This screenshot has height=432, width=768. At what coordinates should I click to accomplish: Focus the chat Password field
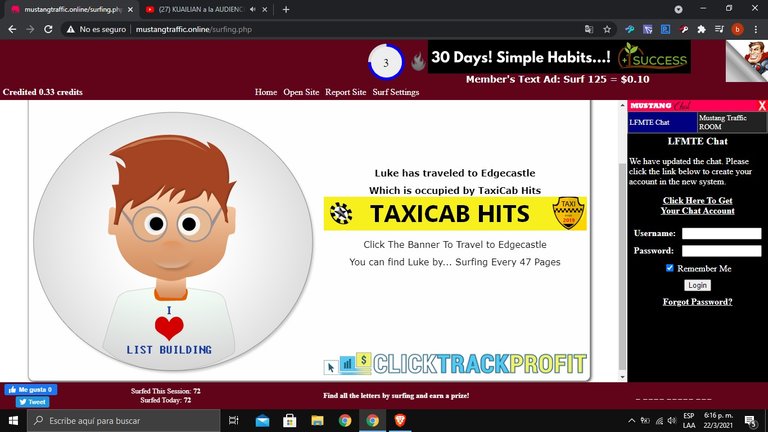(x=721, y=251)
